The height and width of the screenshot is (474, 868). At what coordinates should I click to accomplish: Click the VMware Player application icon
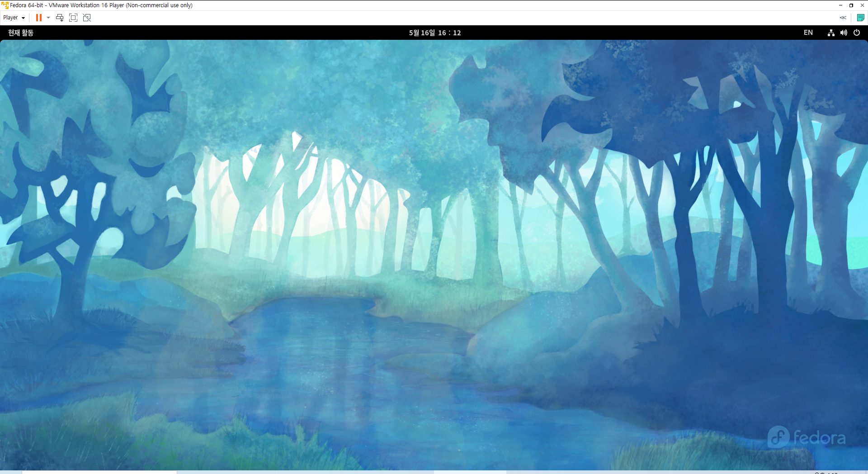tap(5, 5)
